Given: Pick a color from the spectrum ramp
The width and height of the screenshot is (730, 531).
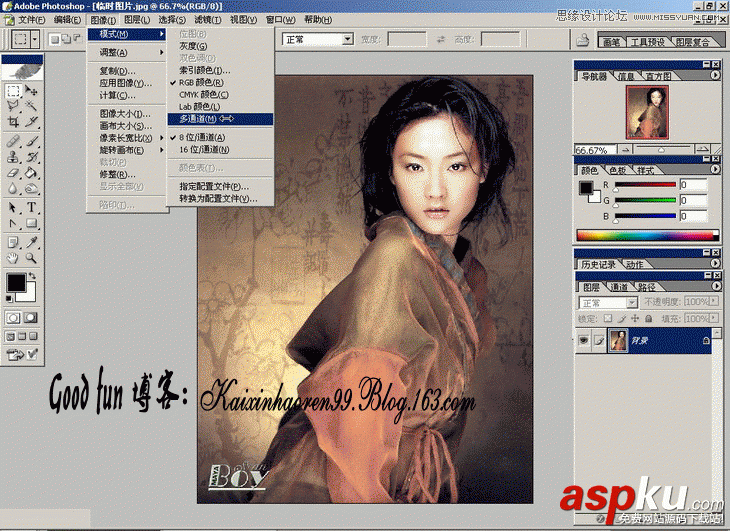Looking at the screenshot, I should coord(647,235).
